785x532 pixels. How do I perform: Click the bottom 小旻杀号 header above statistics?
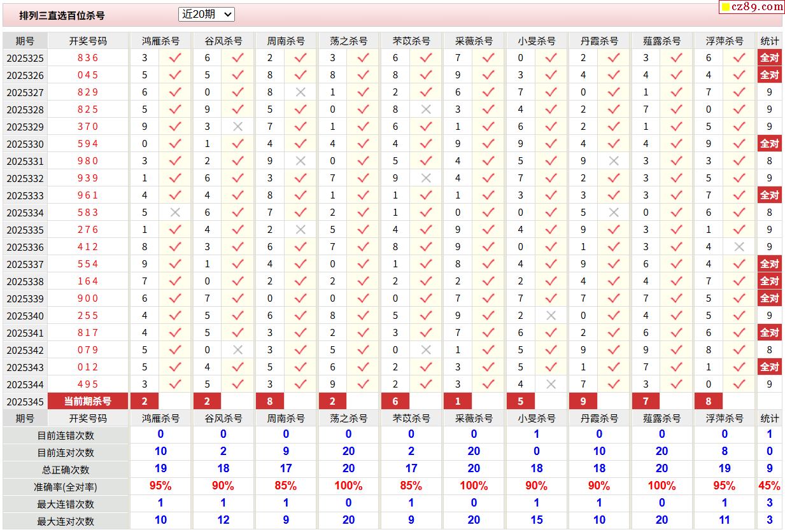pos(537,419)
